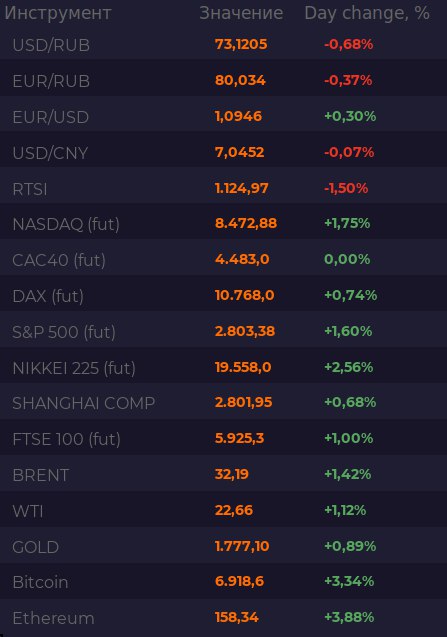Select the BRENT oil row

(224, 475)
